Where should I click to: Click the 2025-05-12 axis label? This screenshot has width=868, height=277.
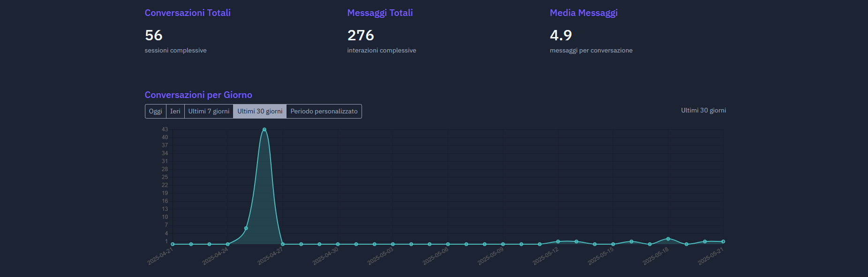coord(545,256)
